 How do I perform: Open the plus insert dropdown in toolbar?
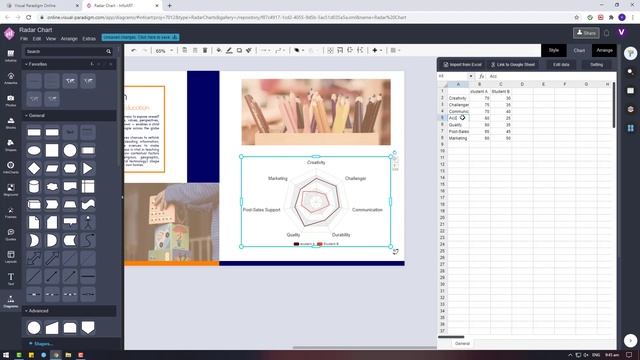(x=377, y=50)
